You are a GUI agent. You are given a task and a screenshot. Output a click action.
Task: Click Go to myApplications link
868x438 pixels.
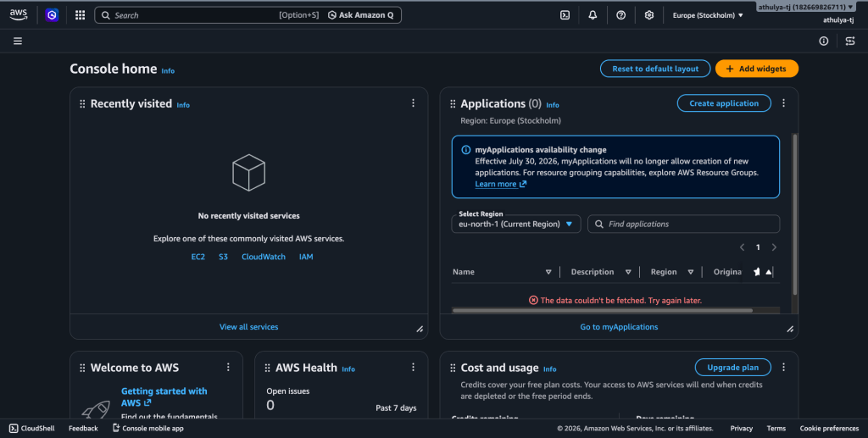(x=619, y=327)
